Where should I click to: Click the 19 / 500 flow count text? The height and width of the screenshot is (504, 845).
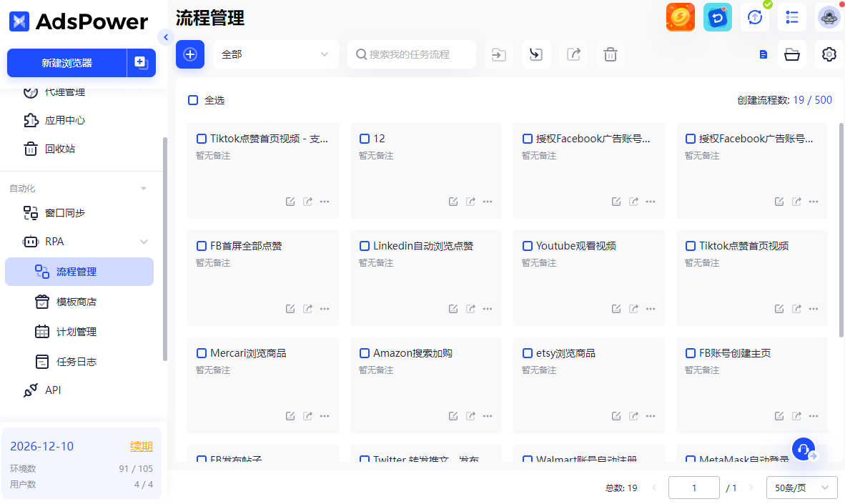812,100
